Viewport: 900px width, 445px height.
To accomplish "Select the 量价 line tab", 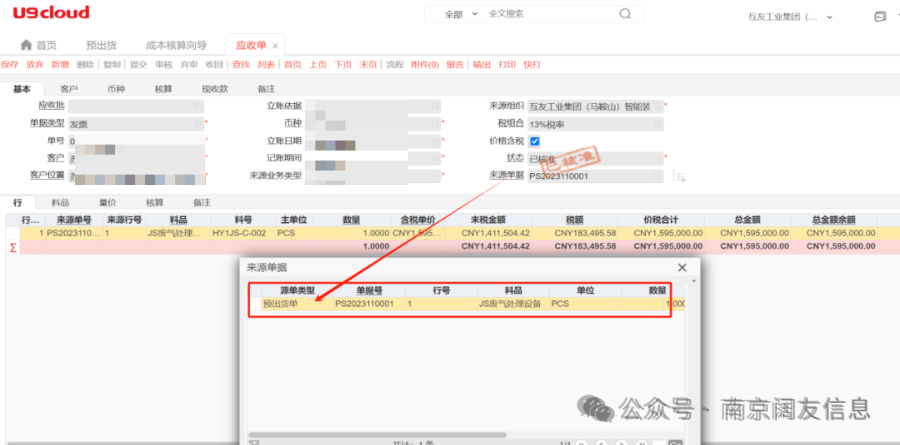I will pos(108,202).
